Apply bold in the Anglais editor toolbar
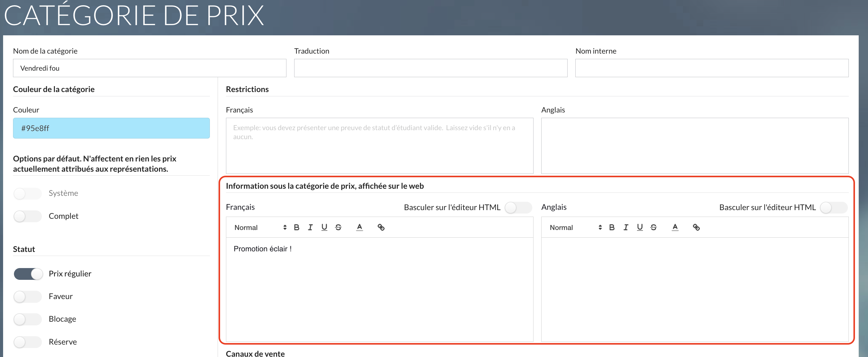This screenshot has width=868, height=357. [612, 227]
